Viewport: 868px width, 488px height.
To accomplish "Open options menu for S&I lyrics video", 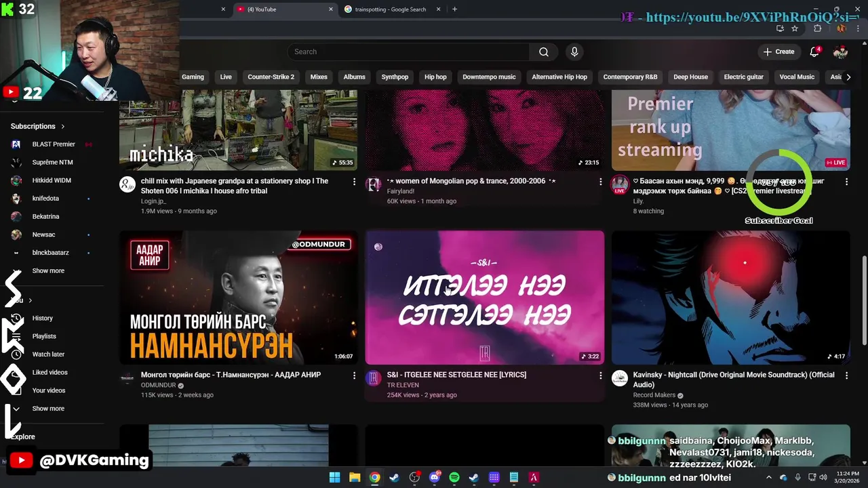I will tap(600, 375).
